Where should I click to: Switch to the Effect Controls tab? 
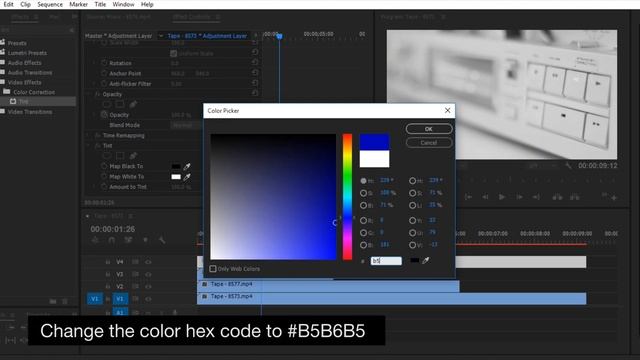[191, 17]
